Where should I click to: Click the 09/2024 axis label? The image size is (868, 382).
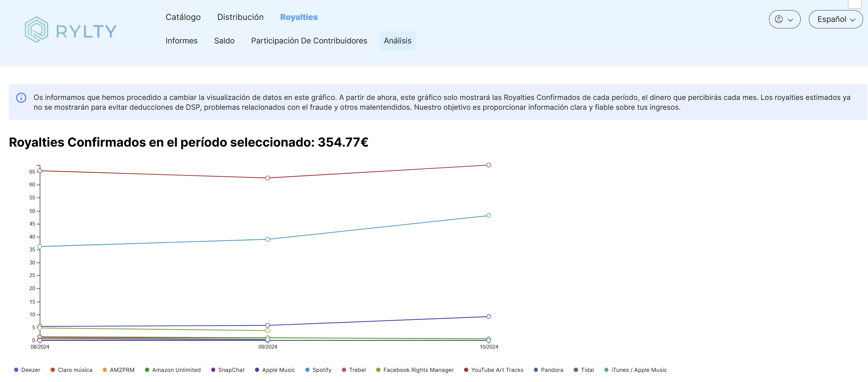268,347
